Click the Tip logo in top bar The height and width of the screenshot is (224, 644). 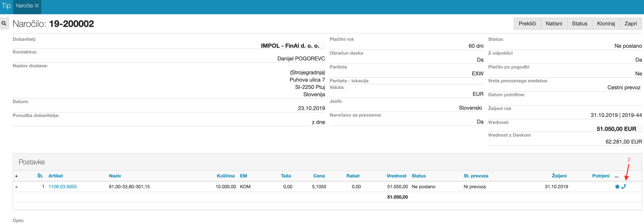pyautogui.click(x=6, y=6)
